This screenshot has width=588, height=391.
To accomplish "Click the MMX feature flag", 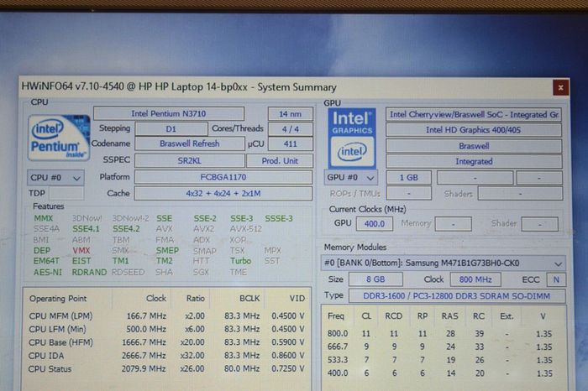I will point(44,218).
